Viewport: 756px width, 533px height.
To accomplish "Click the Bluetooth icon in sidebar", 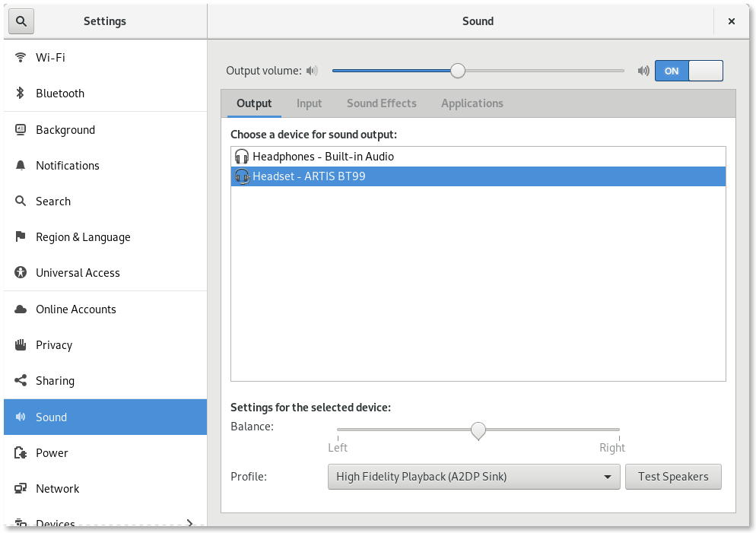I will coord(21,94).
